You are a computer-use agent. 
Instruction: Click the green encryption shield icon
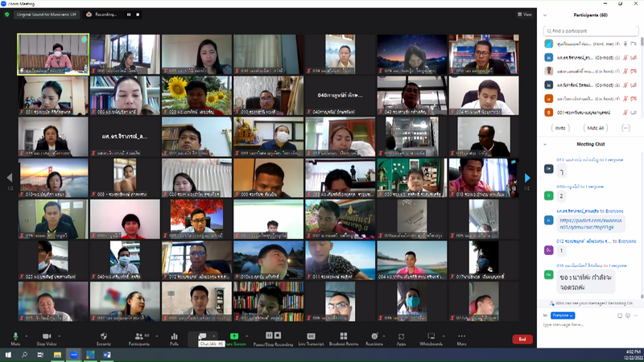click(7, 14)
